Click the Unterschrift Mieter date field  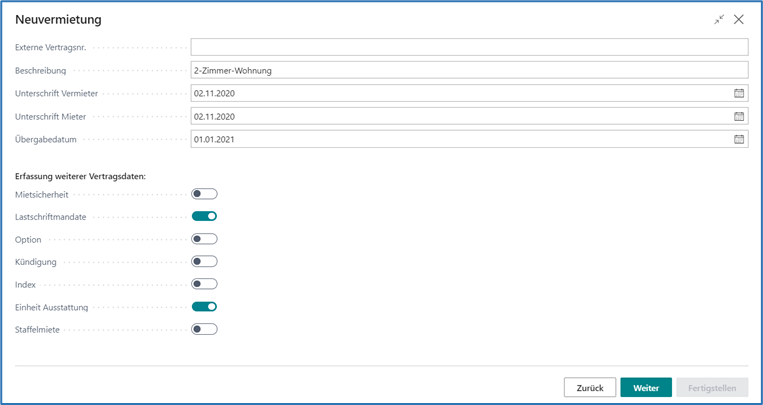coord(460,116)
